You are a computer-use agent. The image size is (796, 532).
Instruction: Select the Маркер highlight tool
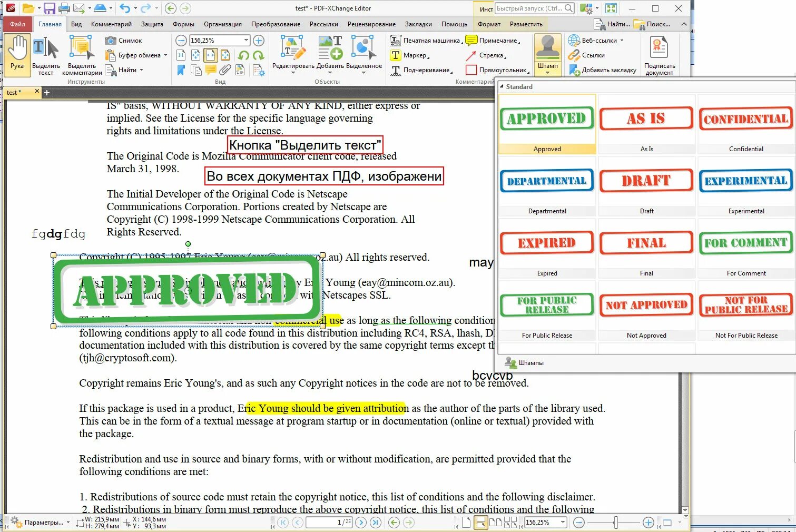409,55
